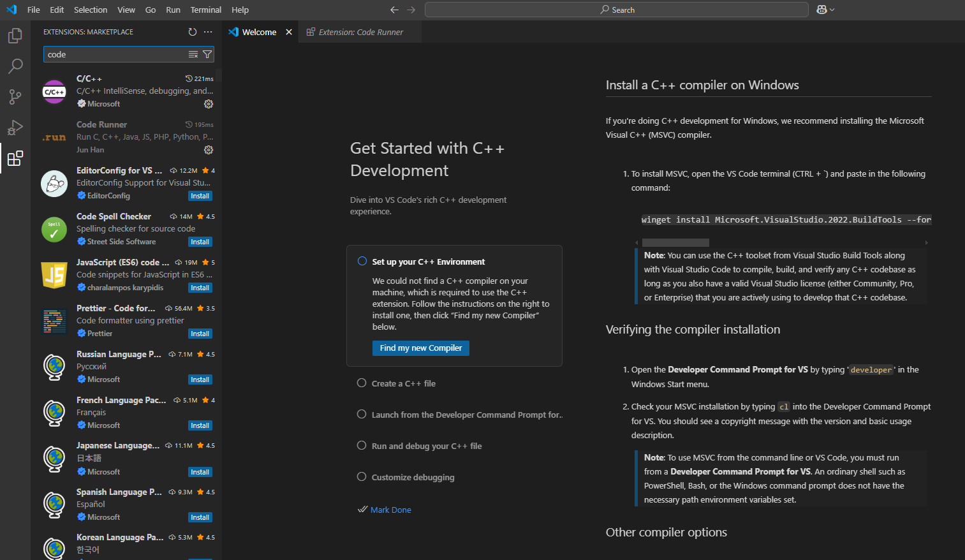Refresh the extensions marketplace list
The width and height of the screenshot is (965, 560).
click(x=193, y=32)
